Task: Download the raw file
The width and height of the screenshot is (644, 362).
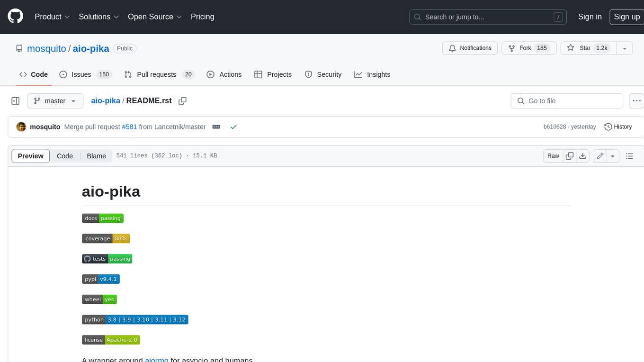Action: pos(583,156)
